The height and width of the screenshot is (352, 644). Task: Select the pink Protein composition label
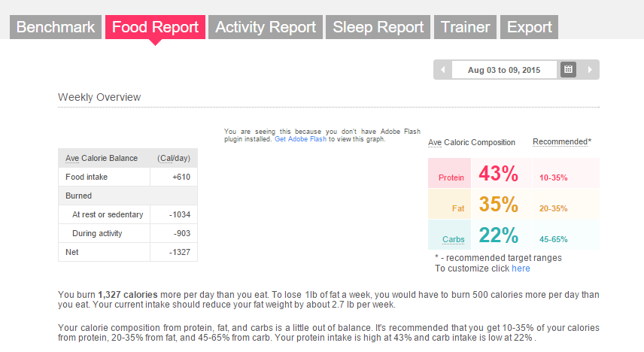(x=451, y=178)
